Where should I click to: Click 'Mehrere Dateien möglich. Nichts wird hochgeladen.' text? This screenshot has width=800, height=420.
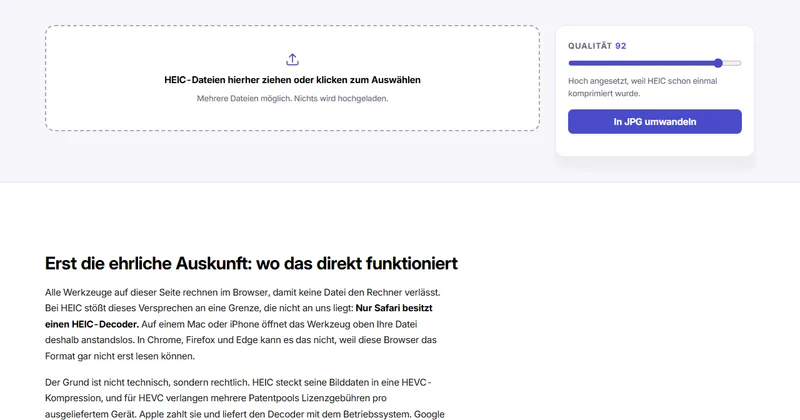click(292, 98)
